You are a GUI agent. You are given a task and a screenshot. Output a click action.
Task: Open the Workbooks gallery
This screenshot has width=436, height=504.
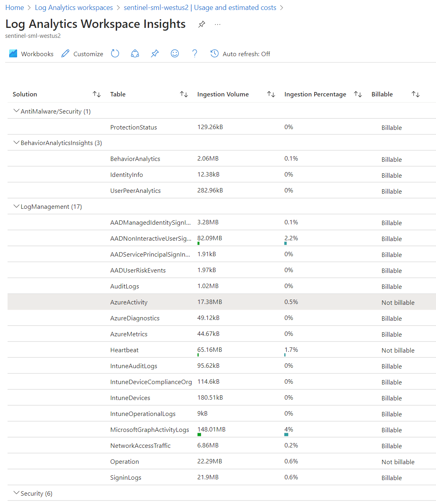tap(31, 54)
